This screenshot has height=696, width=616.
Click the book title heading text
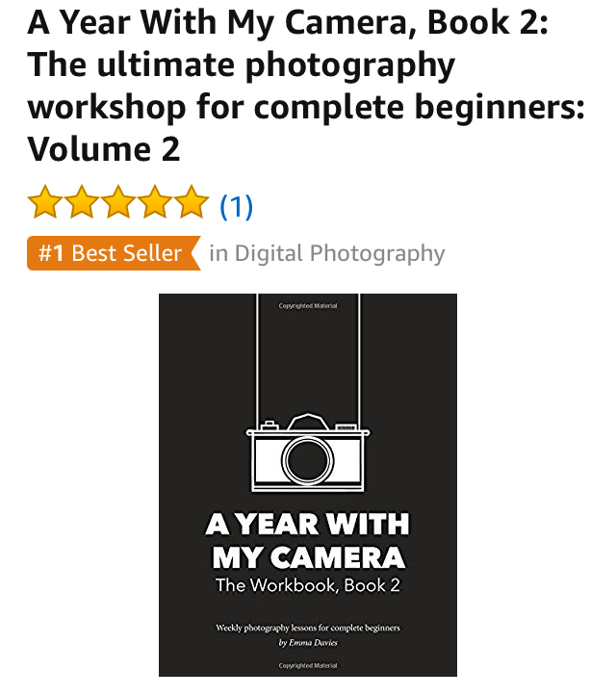(x=306, y=86)
